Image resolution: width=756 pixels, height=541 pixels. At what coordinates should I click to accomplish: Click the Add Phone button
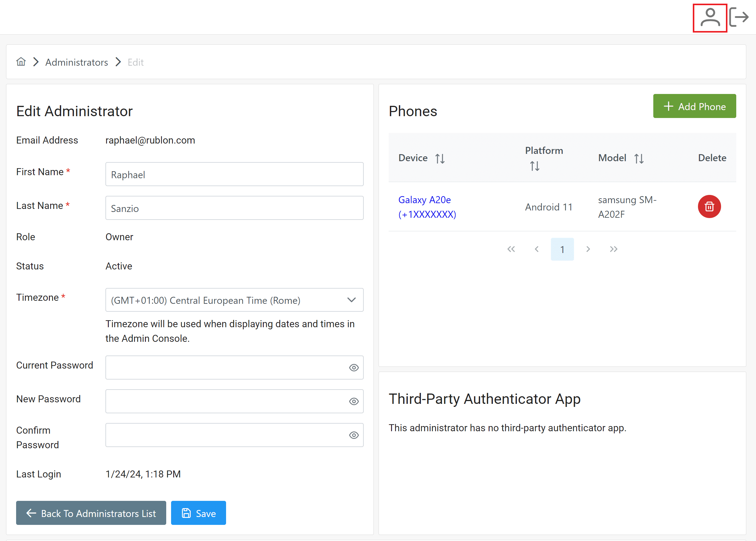694,106
